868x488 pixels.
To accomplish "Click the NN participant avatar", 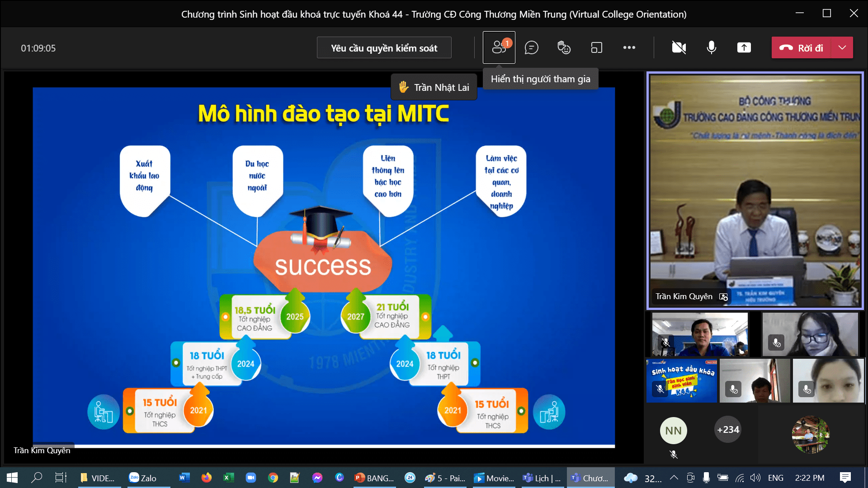I will [x=673, y=431].
